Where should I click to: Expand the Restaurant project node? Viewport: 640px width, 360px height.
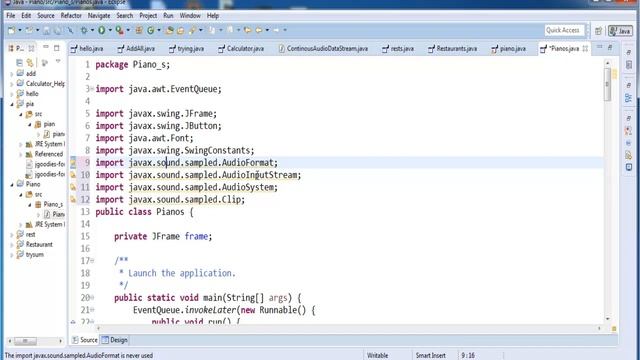coord(11,245)
